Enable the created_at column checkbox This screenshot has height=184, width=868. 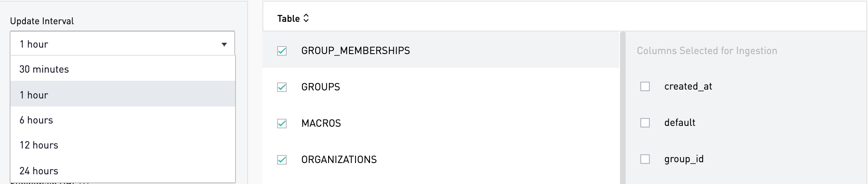(x=645, y=86)
